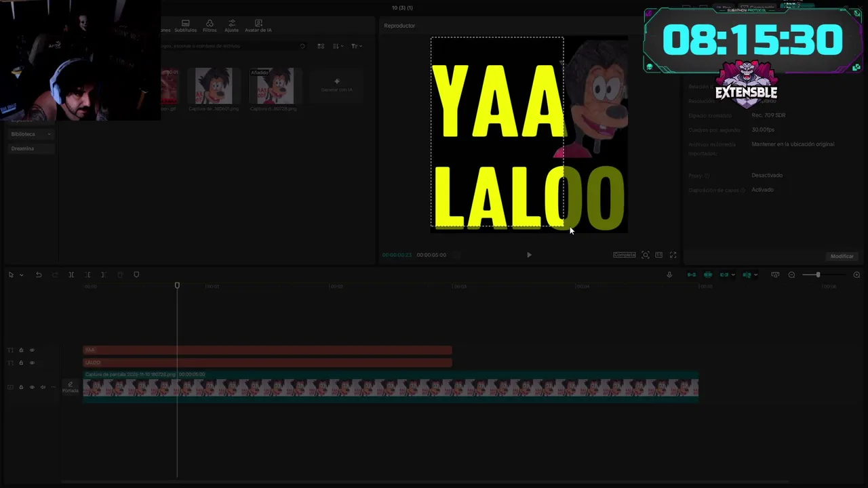Add a marker with the shield marker icon
Screen dimensions: 868x488
[x=136, y=274]
